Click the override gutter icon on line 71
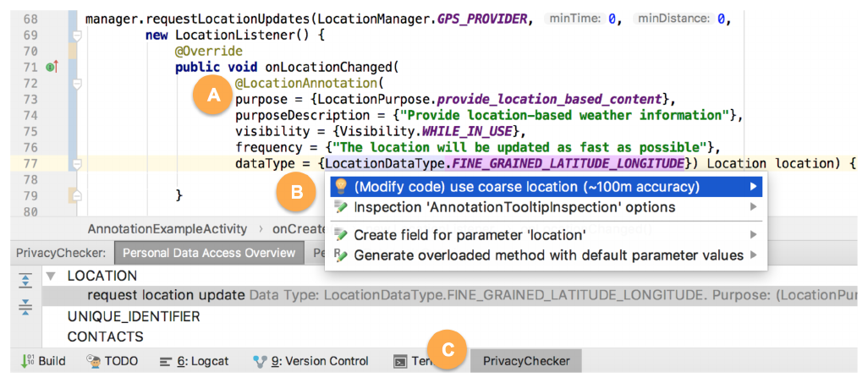868x383 pixels. (52, 68)
